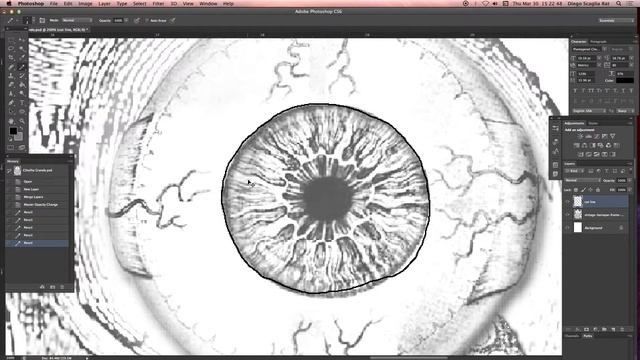Screen dimensions: 640x360
Task: Select the Lasso tool
Action: click(11, 49)
